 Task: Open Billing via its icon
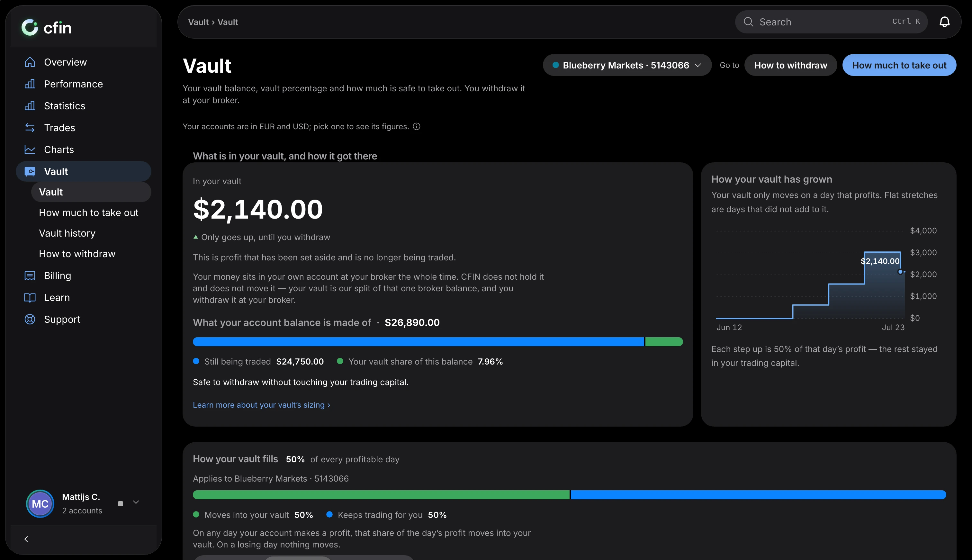[x=30, y=276]
